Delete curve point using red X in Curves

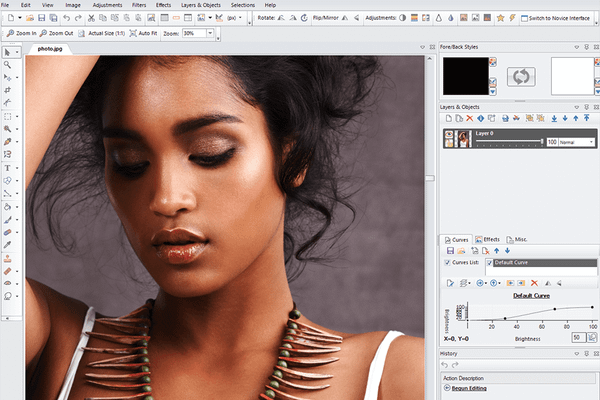coord(535,284)
